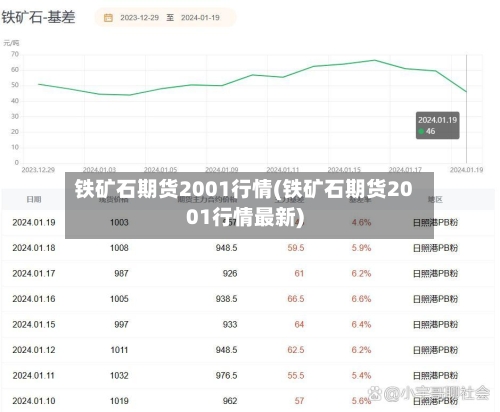Select date cell 2024.01.17
This screenshot has width=500, height=412.
click(34, 274)
